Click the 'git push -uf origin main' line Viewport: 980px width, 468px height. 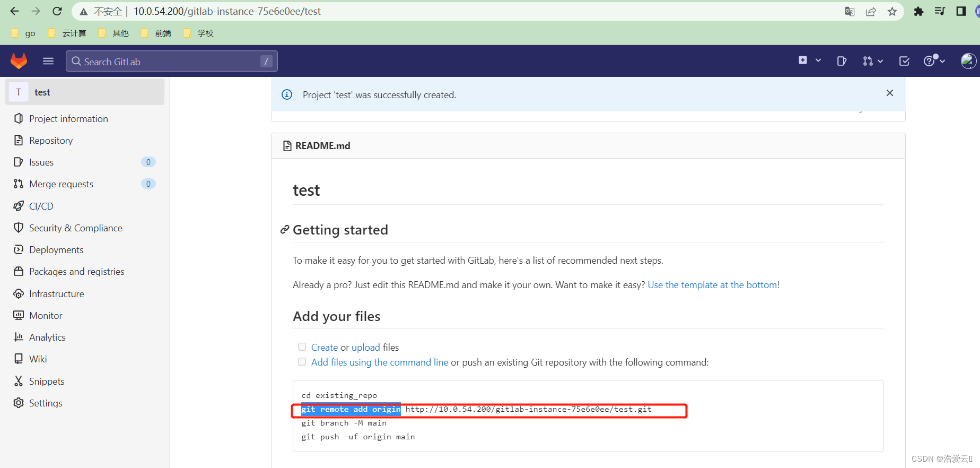click(358, 437)
